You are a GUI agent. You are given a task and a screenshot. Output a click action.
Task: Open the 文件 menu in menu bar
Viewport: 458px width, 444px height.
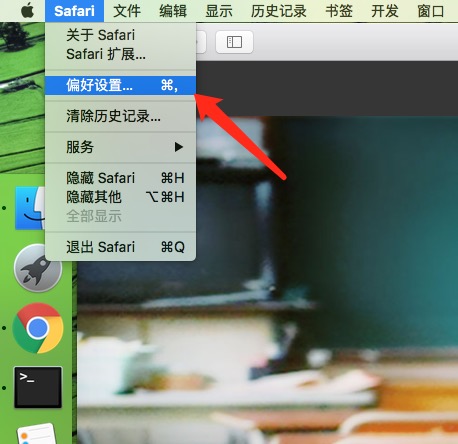127,11
